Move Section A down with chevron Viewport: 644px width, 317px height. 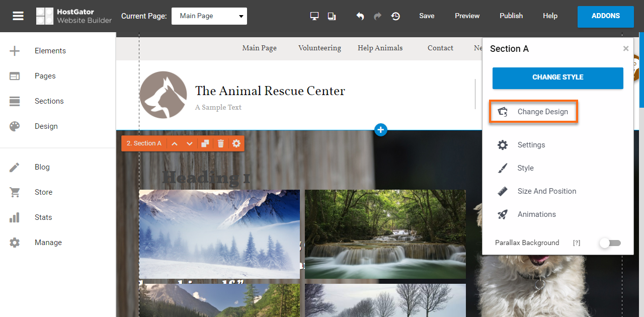coord(190,143)
